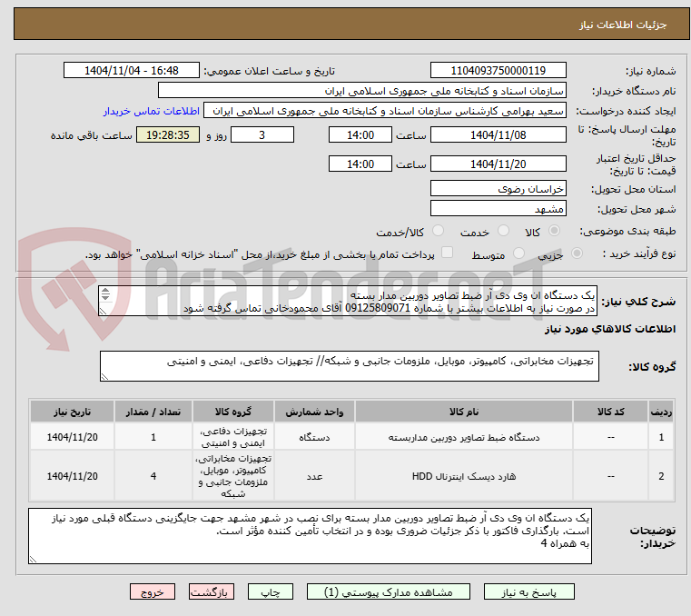Click the گروه کالا text area

coord(349,366)
